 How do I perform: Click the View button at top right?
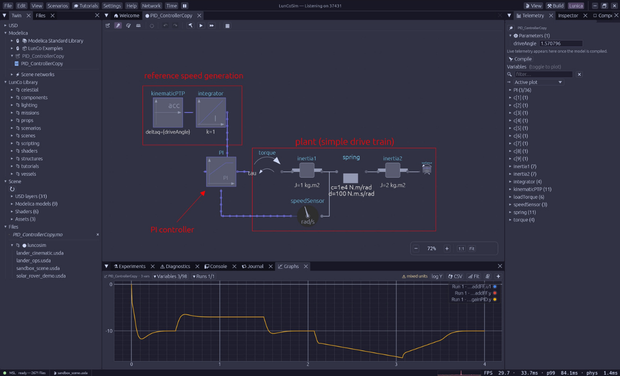click(x=533, y=6)
